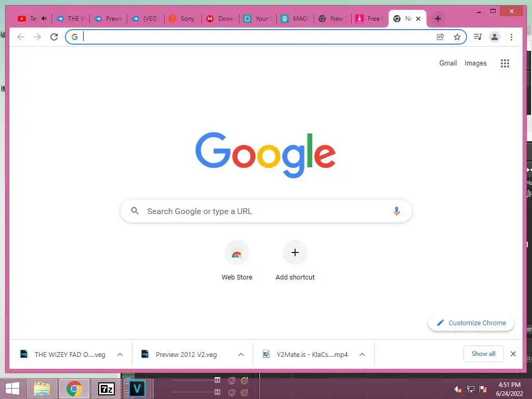This screenshot has height=399, width=532.
Task: Expand options for THE WIZEY FAD O....veg download
Action: click(x=120, y=354)
